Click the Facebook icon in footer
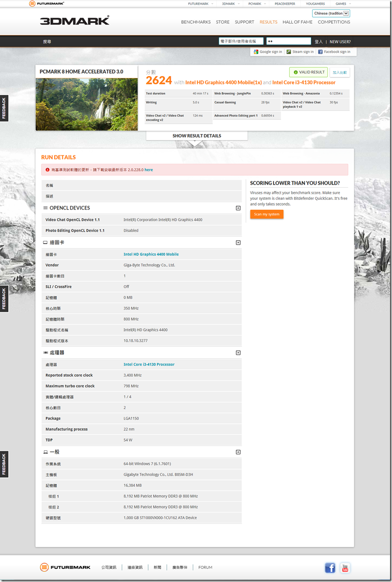Image resolution: width=392 pixels, height=582 pixels. click(x=330, y=567)
